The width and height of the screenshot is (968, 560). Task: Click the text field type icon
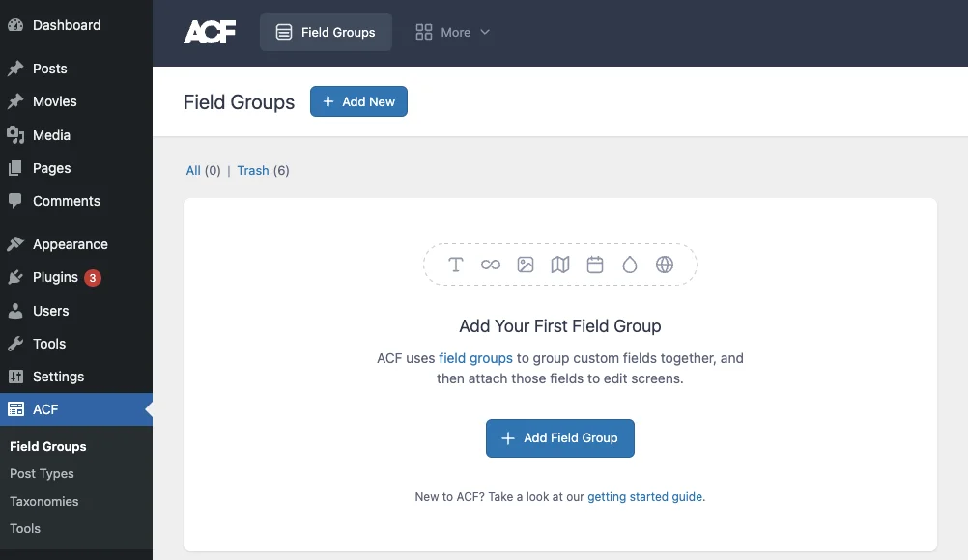coord(456,265)
